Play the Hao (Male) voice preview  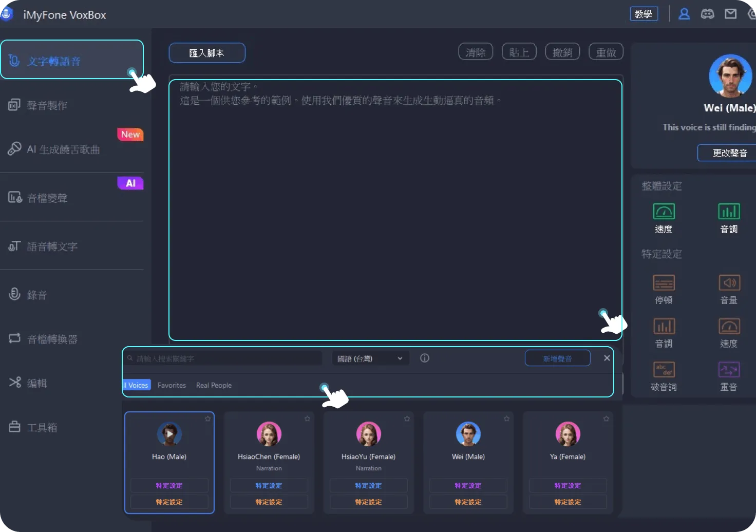coord(169,434)
